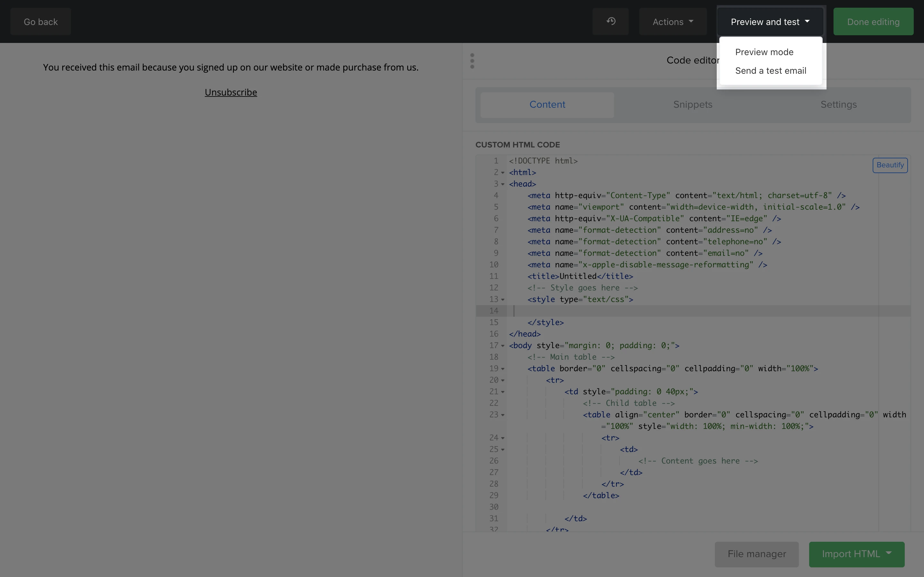Switch to the Snippets tab
Screen dimensions: 924x577
(x=693, y=105)
